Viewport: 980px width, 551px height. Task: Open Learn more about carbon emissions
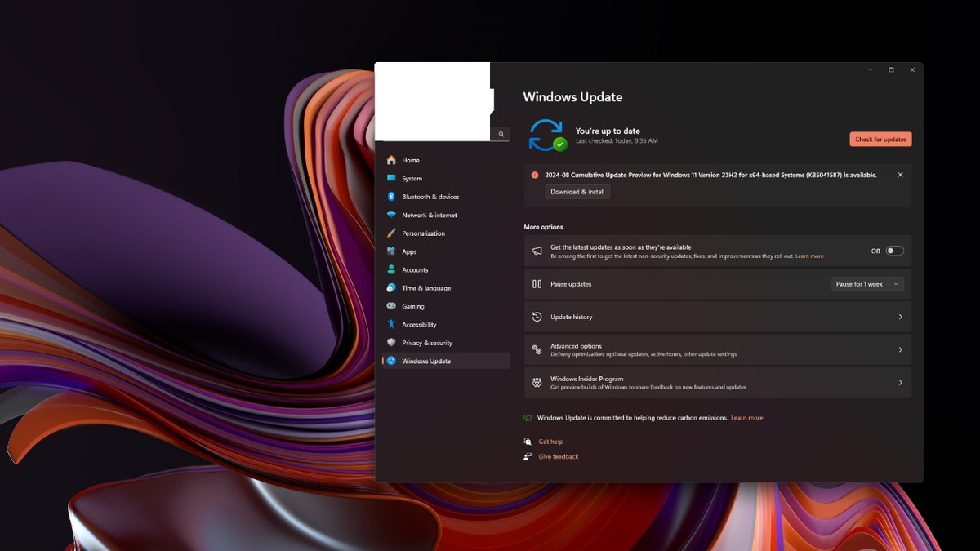746,417
